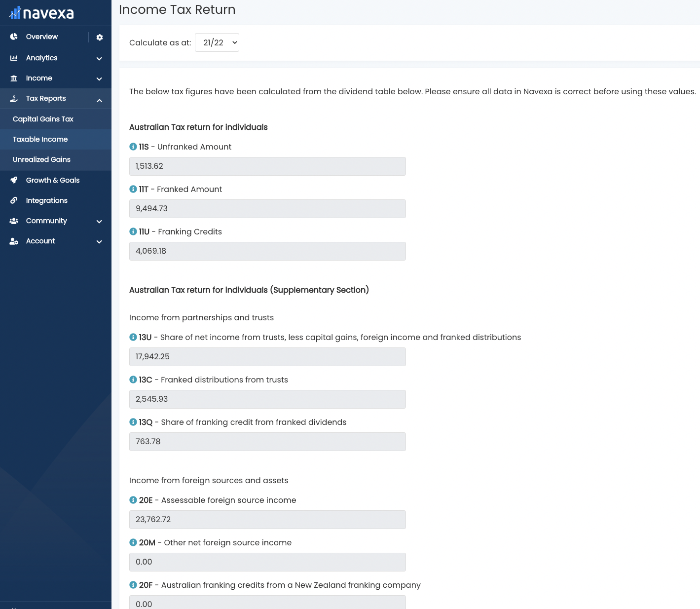Show info for 11S Unfranked Amount

(133, 147)
